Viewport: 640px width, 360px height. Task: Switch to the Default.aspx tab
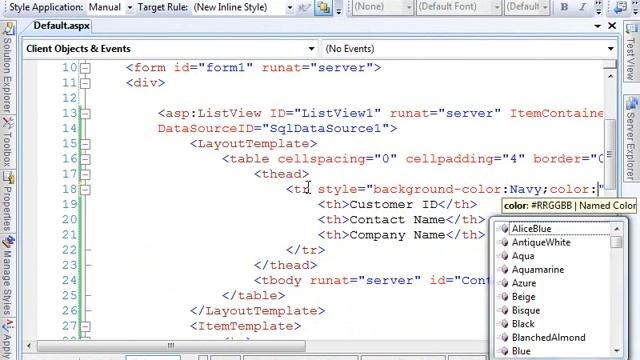click(x=61, y=26)
